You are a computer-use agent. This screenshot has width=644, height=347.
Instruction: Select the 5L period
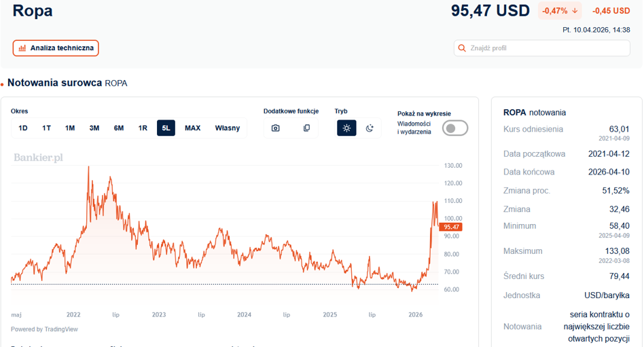coord(166,128)
